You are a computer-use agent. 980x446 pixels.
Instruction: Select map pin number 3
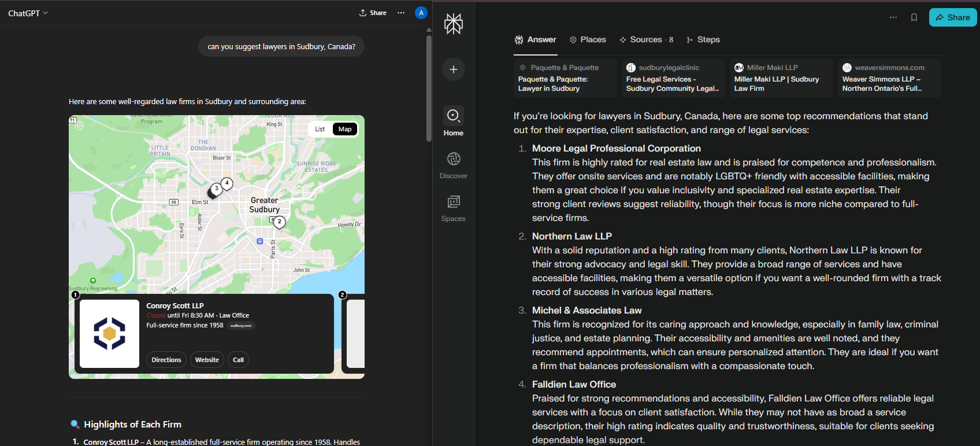pyautogui.click(x=217, y=189)
